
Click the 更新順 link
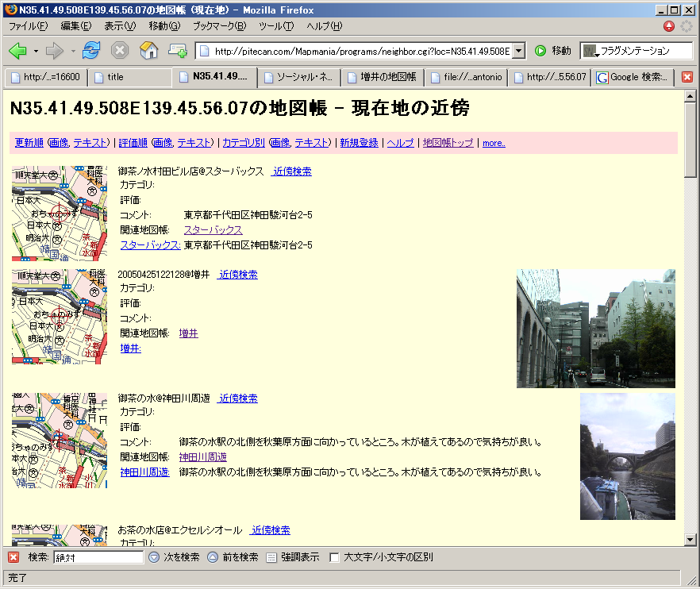pyautogui.click(x=29, y=143)
